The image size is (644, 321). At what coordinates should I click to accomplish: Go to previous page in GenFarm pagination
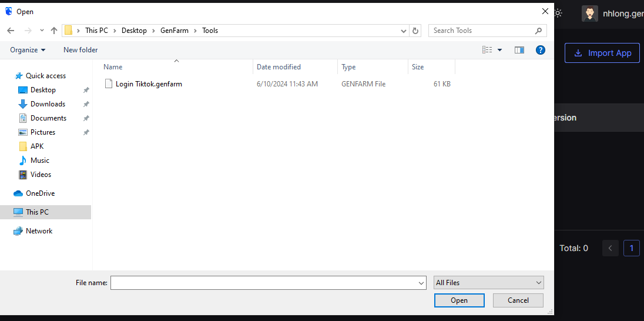point(611,248)
